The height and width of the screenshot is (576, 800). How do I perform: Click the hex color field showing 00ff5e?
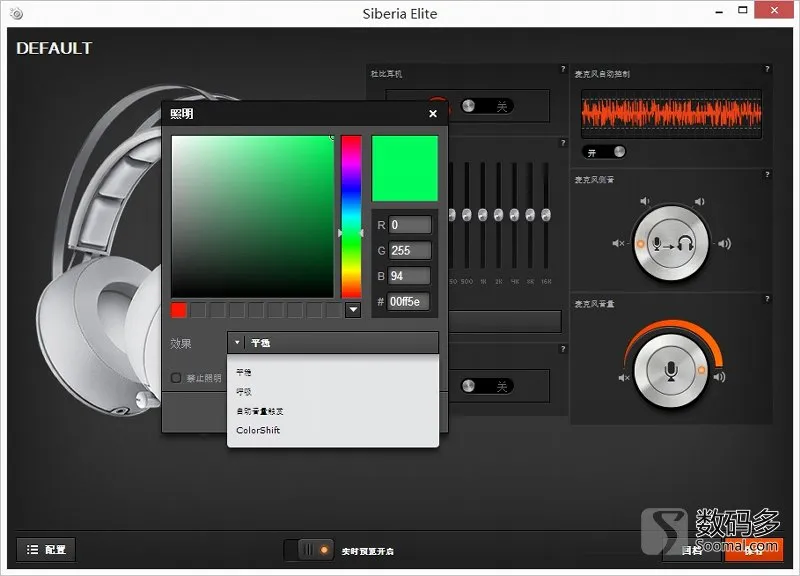pyautogui.click(x=408, y=302)
